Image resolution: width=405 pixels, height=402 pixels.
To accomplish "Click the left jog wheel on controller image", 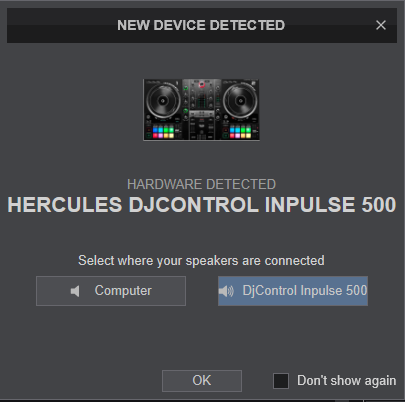I will coord(163,100).
